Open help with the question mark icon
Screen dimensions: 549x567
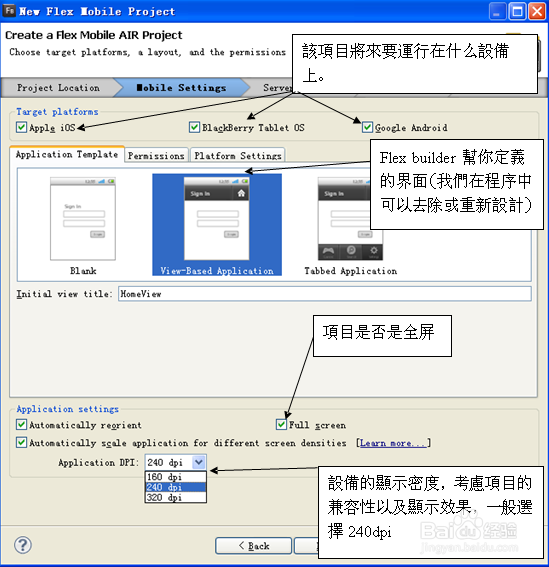23,545
